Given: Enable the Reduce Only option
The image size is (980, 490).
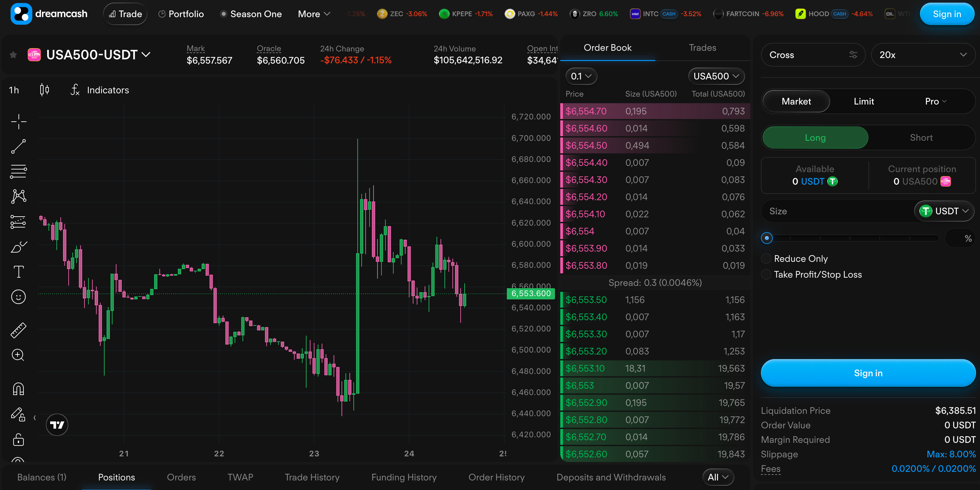Looking at the screenshot, I should 766,259.
